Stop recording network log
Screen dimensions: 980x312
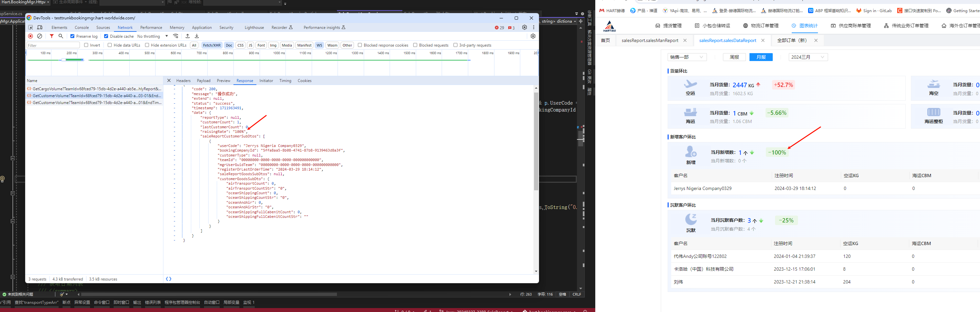[30, 36]
